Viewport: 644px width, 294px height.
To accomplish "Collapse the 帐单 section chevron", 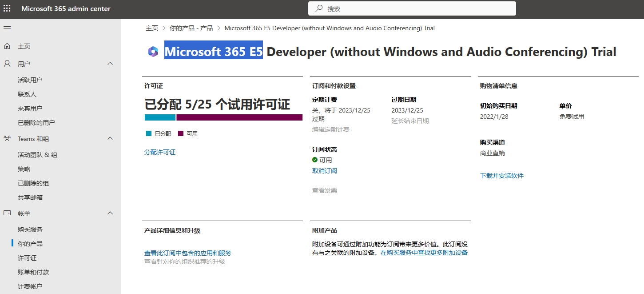I will click(x=111, y=213).
